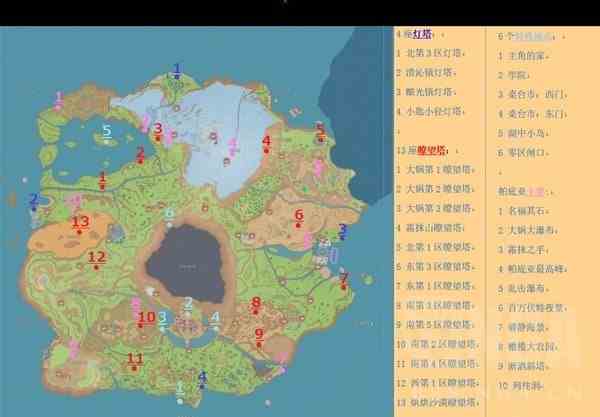Select red marker 7 on the east coast
The image size is (600, 417).
pyautogui.click(x=344, y=280)
